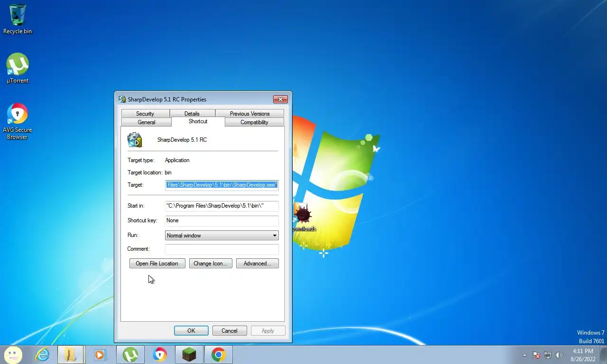Click the Open File Location button
The width and height of the screenshot is (607, 364).
[157, 264]
